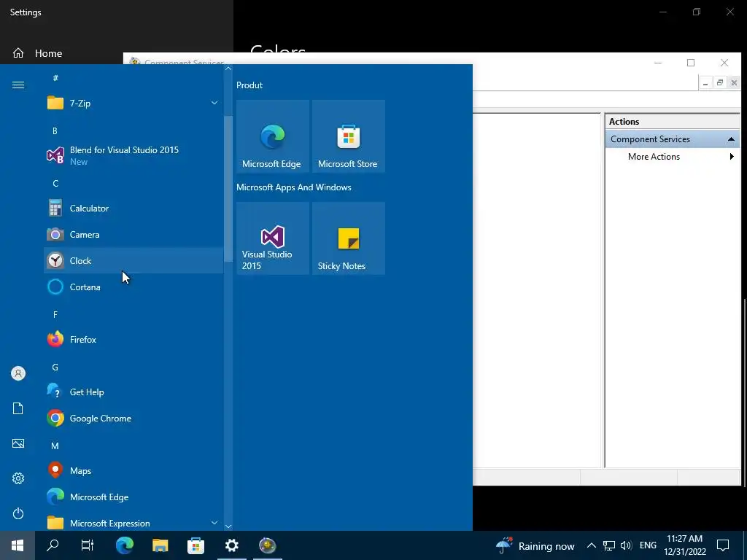Open Pictures from the Start sidebar

click(x=18, y=443)
